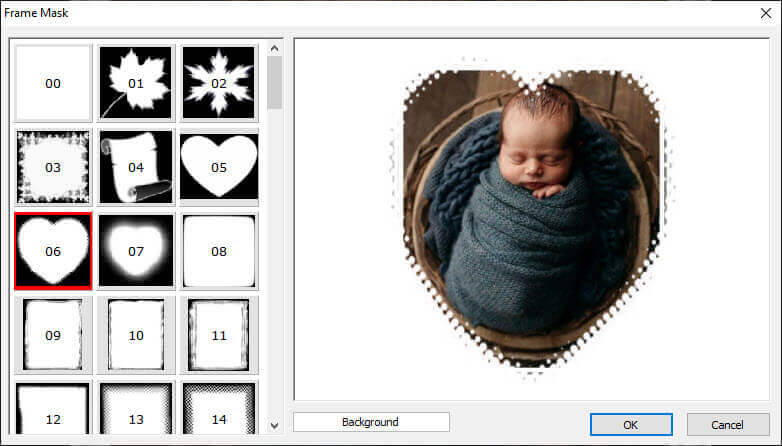Pick rough edge frame mask 09
The image size is (782, 446).
coord(53,335)
